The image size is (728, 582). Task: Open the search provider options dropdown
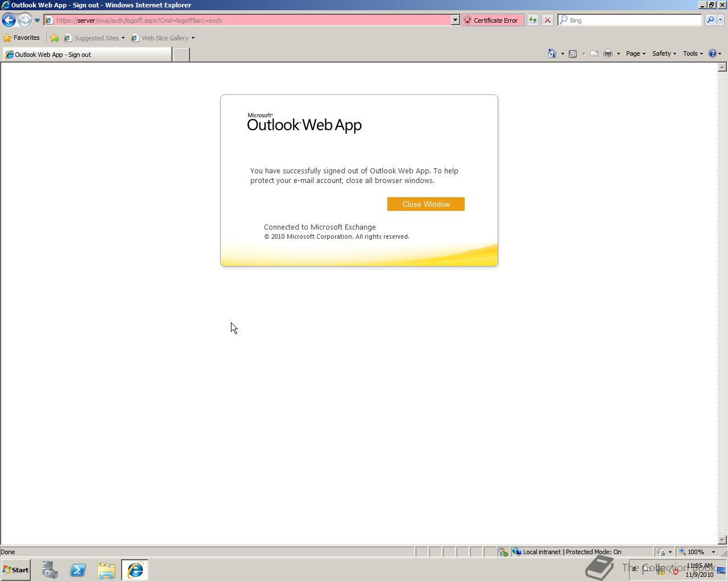720,20
